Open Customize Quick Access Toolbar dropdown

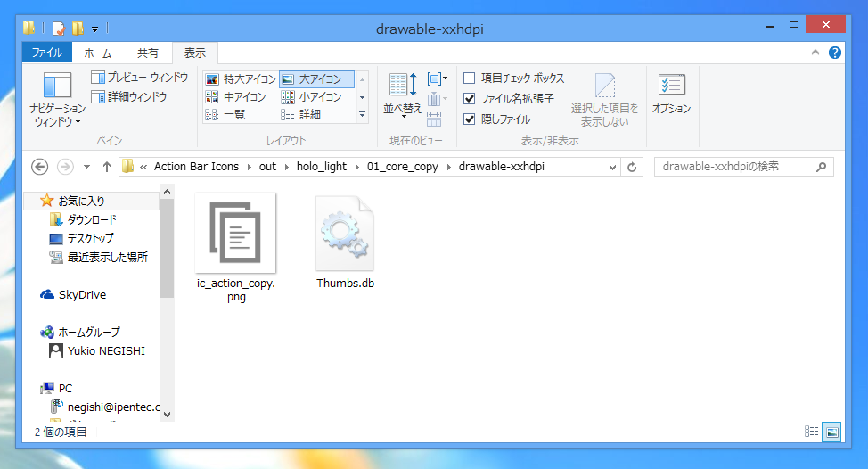(x=95, y=29)
